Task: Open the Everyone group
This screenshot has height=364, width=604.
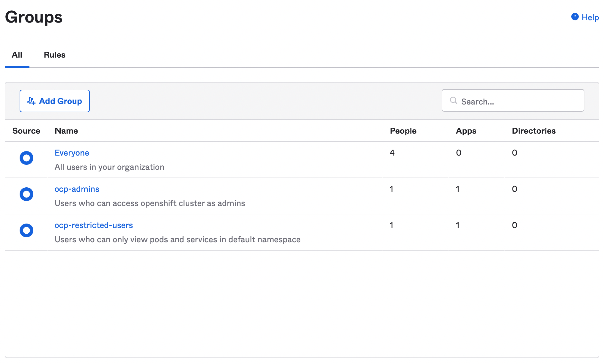Action: pyautogui.click(x=72, y=153)
